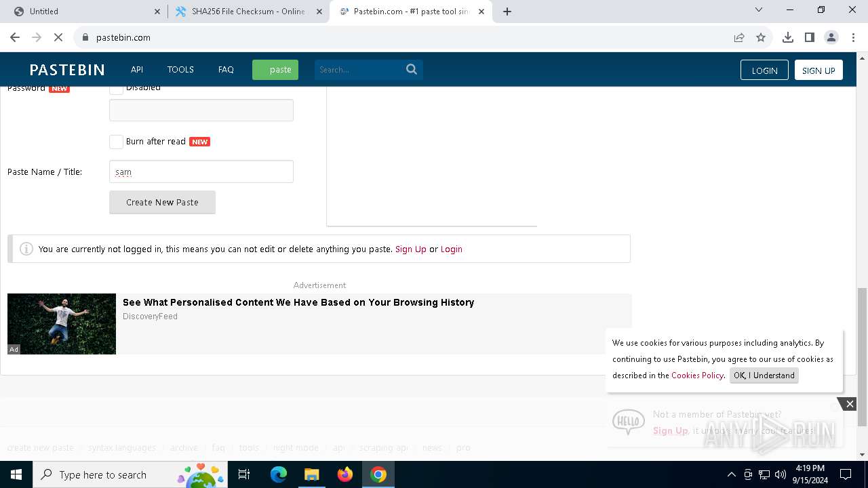Click the network tray icon
The height and width of the screenshot is (488, 868).
click(764, 474)
